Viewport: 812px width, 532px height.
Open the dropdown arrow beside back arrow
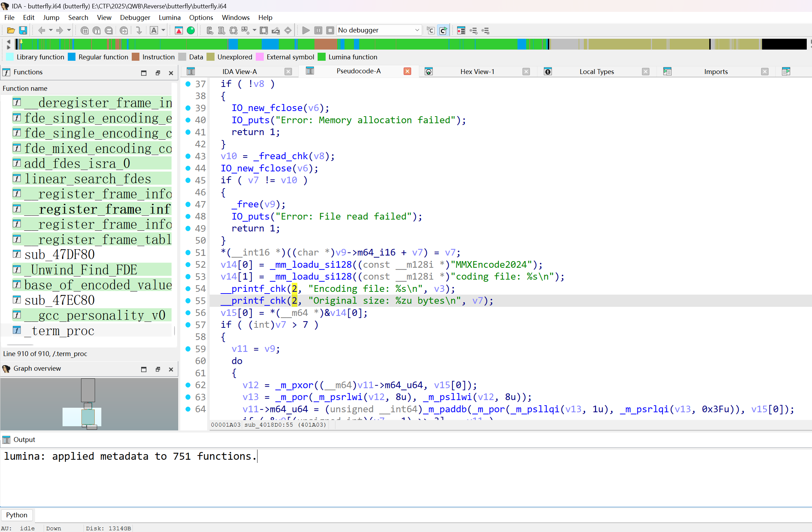point(51,30)
